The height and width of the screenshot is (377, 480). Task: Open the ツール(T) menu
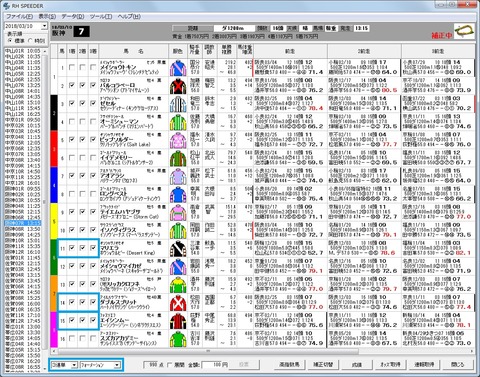pos(101,16)
